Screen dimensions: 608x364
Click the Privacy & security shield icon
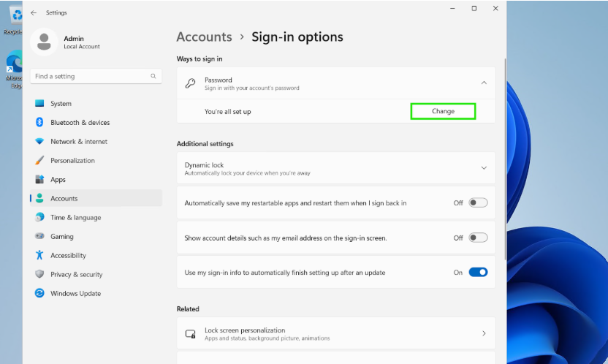(39, 275)
